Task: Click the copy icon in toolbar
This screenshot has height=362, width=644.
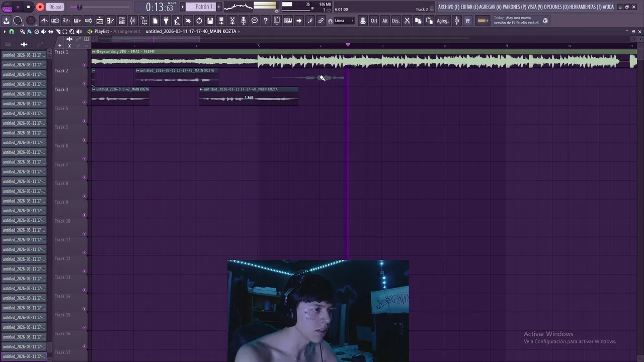Action: click(418, 21)
